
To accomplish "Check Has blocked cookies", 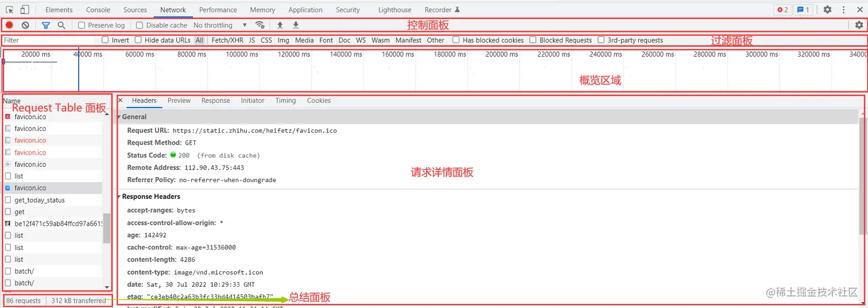I will [x=456, y=40].
